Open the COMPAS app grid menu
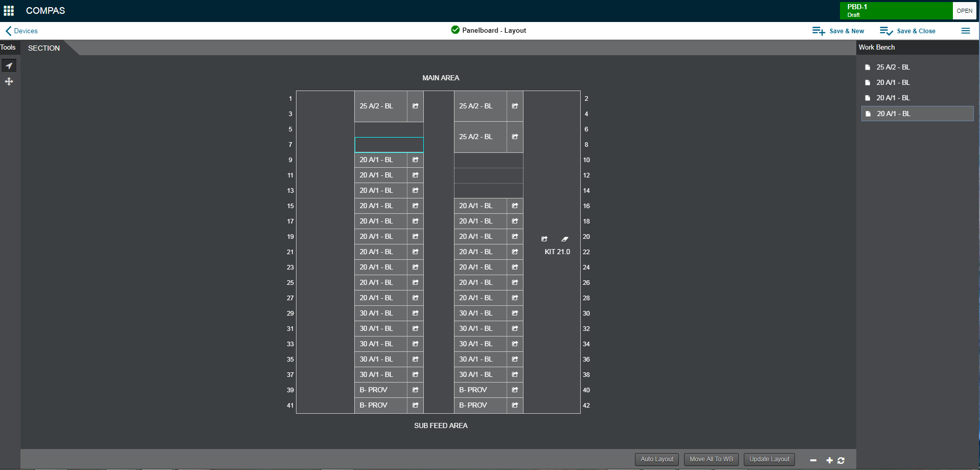Viewport: 980px width, 470px height. pos(9,11)
